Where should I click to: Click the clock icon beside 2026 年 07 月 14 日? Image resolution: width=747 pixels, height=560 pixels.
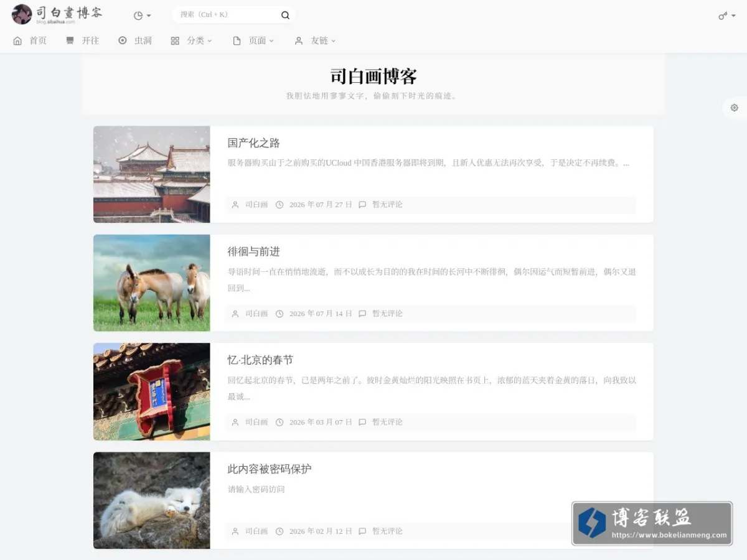[x=280, y=314]
